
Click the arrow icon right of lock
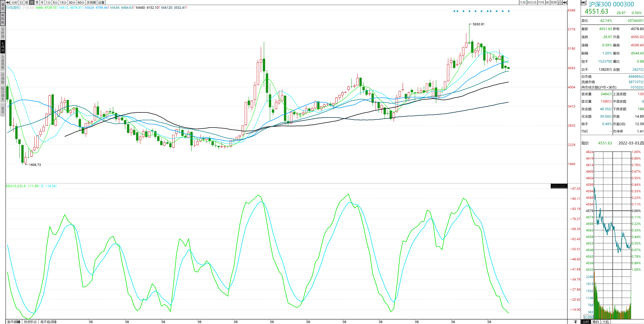pyautogui.click(x=565, y=3)
